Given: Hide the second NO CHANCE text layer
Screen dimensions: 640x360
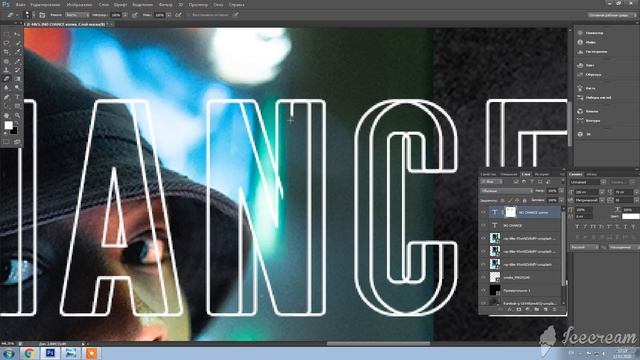Looking at the screenshot, I should [x=483, y=226].
